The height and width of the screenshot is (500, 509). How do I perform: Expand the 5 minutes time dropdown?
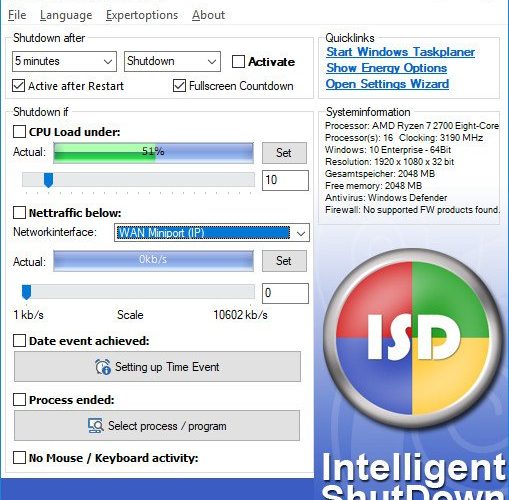[64, 61]
